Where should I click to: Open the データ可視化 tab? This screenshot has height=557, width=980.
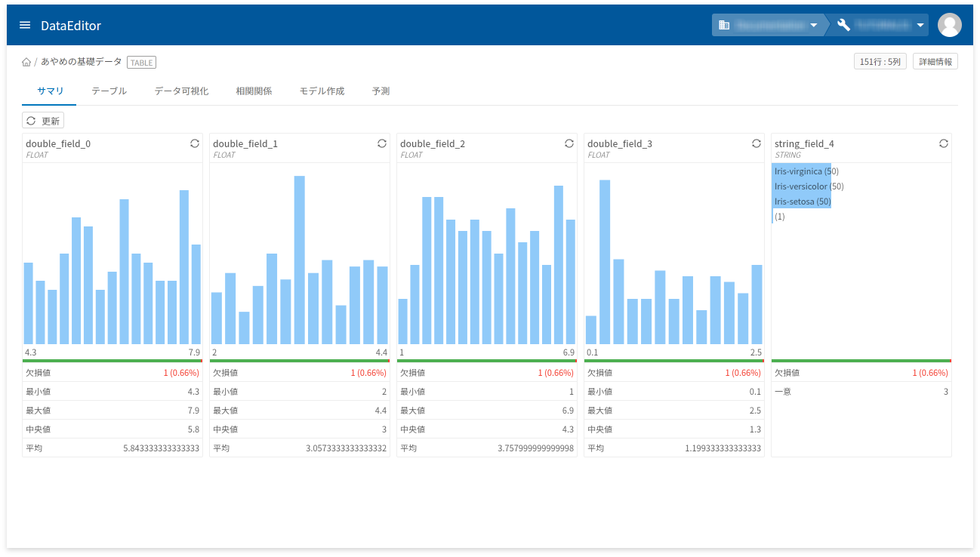pyautogui.click(x=181, y=91)
